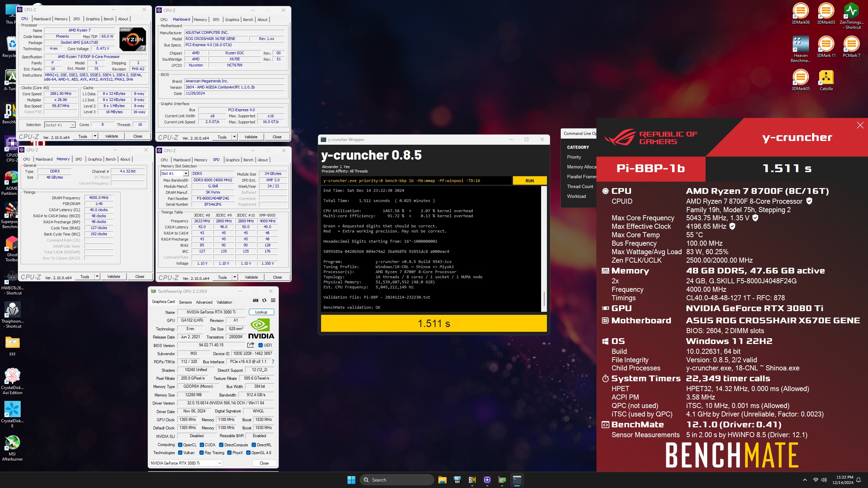Click Close in Mainboard CPU-Z window
Viewport: 868px width, 488px height.
[x=277, y=137]
